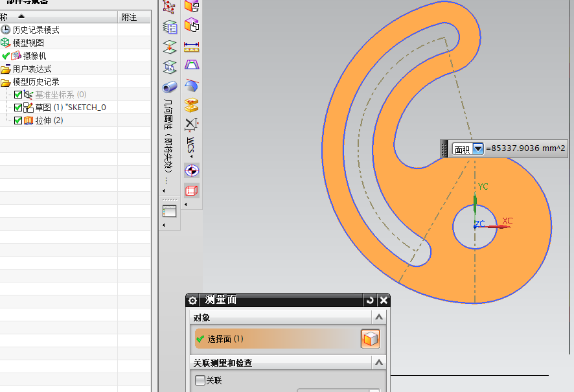The width and height of the screenshot is (574, 392).
Task: Click the 附注 column header
Action: (130, 17)
